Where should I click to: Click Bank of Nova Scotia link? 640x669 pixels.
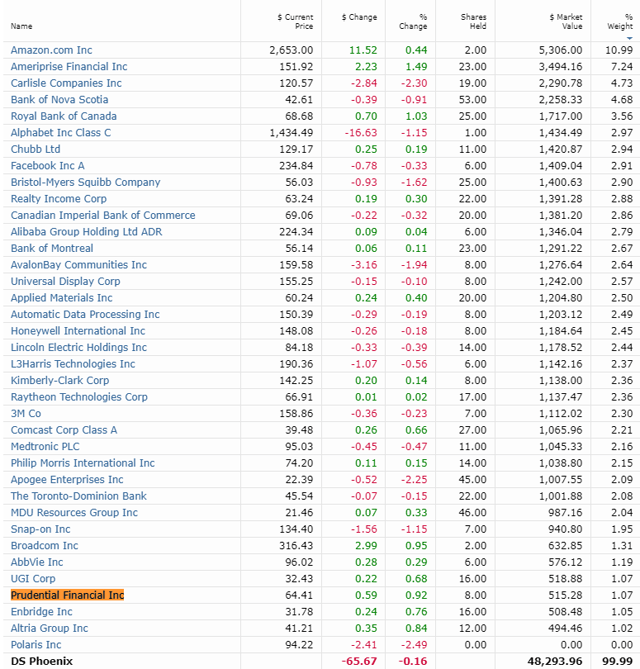point(59,99)
